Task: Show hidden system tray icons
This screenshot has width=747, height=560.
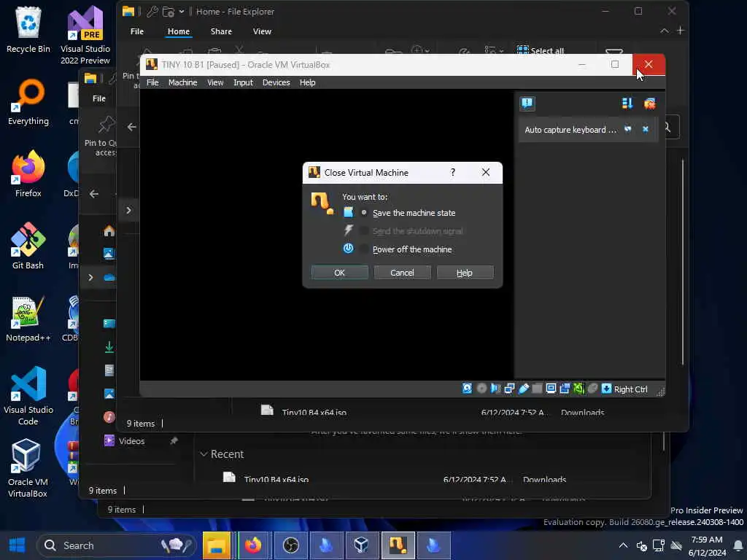Action: point(623,545)
